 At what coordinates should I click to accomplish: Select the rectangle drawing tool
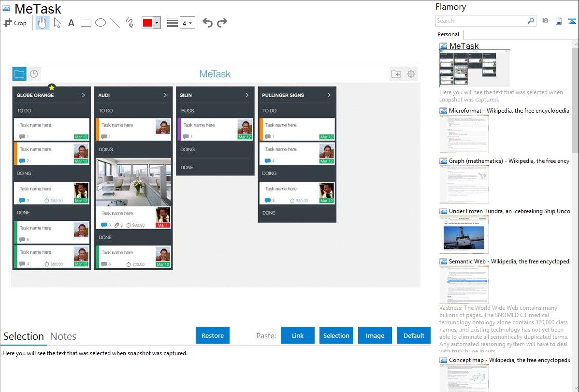coord(86,23)
